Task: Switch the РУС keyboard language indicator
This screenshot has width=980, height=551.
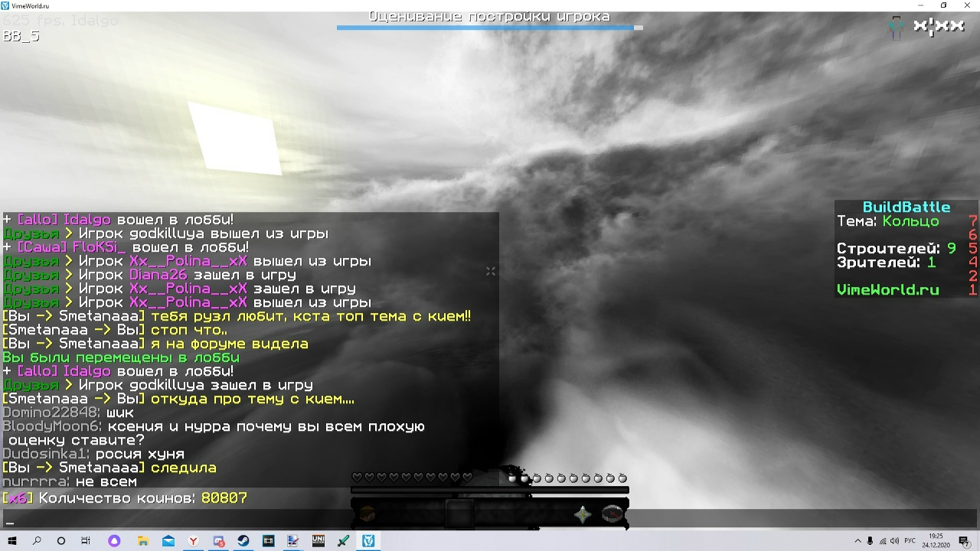Action: 910,541
